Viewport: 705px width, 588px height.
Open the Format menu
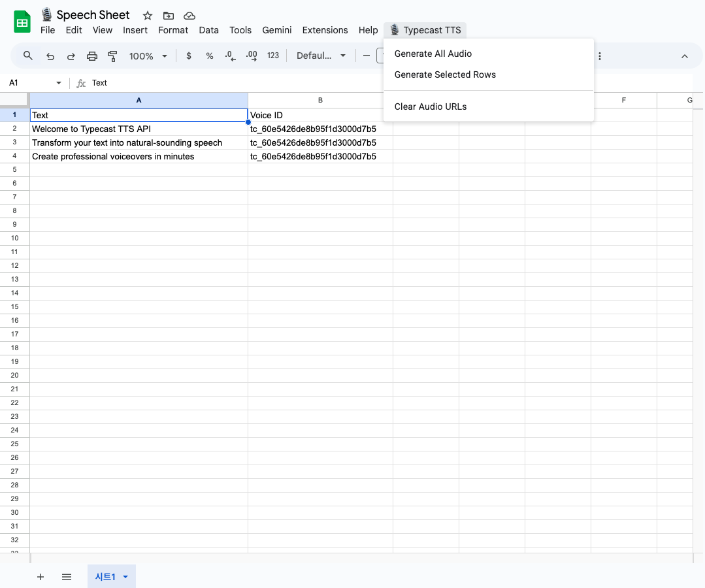(173, 30)
